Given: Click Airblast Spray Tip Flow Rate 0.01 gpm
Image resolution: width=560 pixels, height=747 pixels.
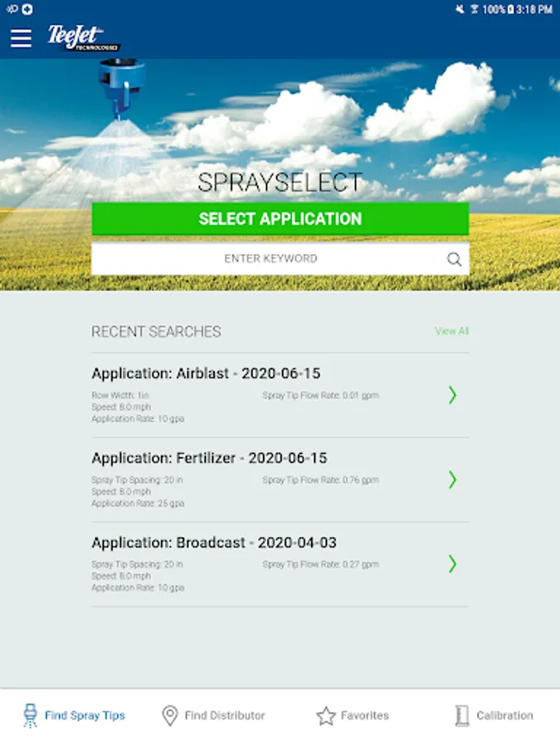Looking at the screenshot, I should pos(320,395).
